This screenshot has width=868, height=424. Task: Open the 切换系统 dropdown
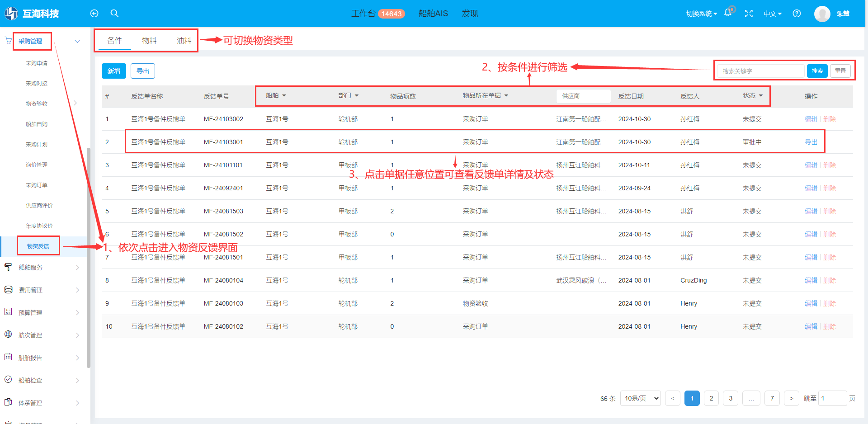coord(701,14)
